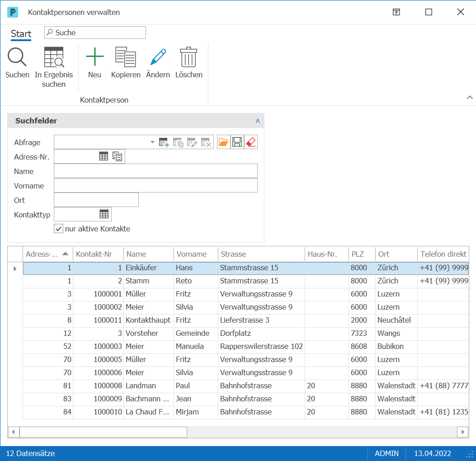This screenshot has height=461, width=476.
Task: Click the horizontal scrollbar thumb
Action: (x=103, y=432)
